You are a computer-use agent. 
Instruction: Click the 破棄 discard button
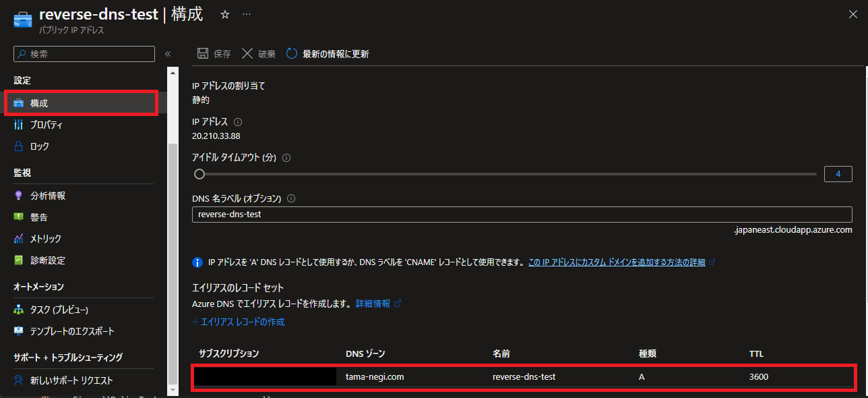tap(259, 54)
